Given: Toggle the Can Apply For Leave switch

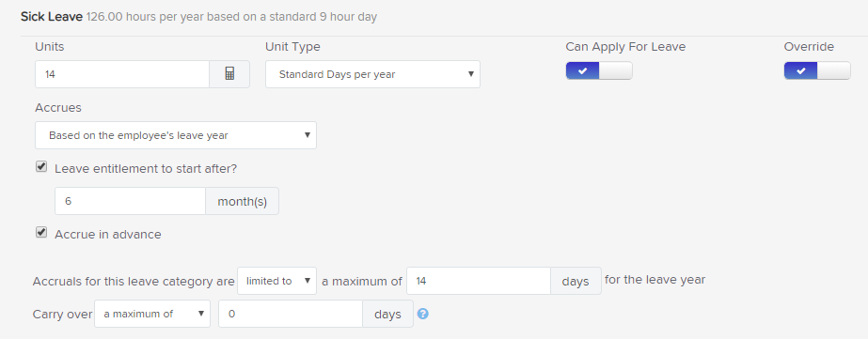Looking at the screenshot, I should tap(598, 70).
